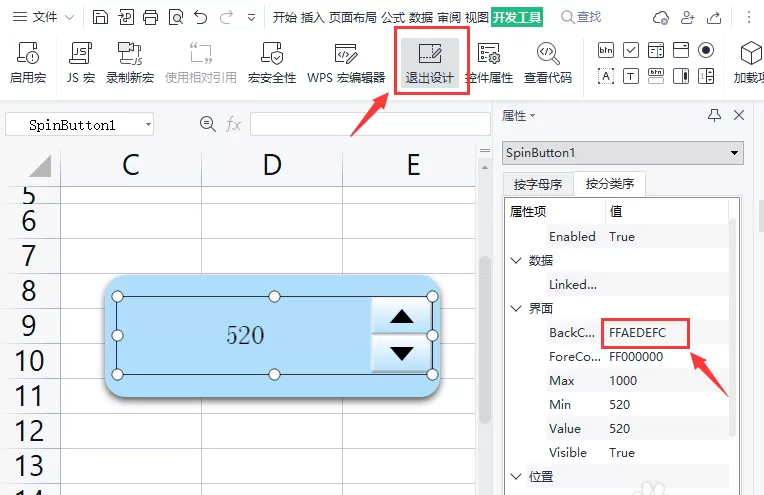
Task: Click 查看代码
Action: click(x=548, y=62)
